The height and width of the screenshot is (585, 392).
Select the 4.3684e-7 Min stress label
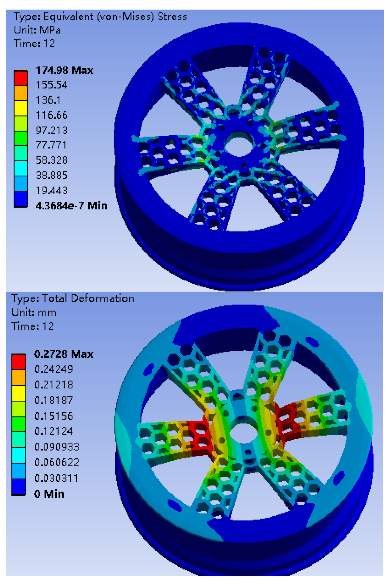pyautogui.click(x=71, y=206)
